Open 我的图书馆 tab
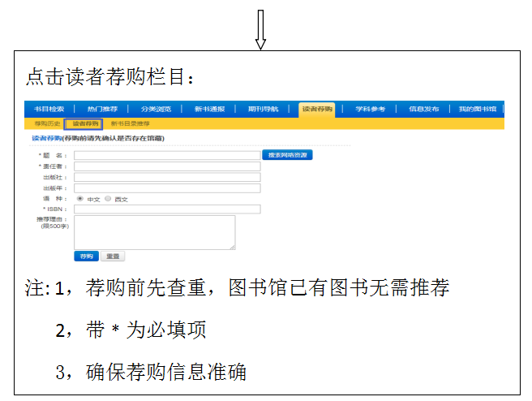The image size is (532, 401). coord(478,109)
